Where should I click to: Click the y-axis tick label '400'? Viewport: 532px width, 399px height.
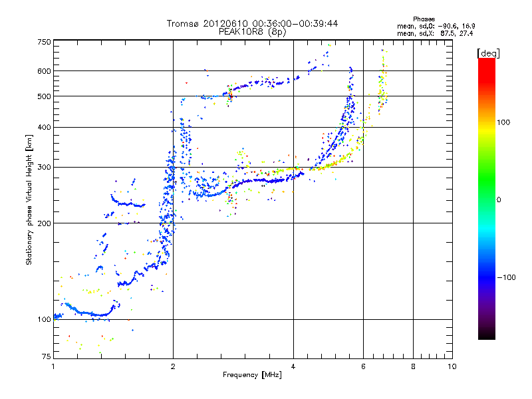tap(44, 128)
